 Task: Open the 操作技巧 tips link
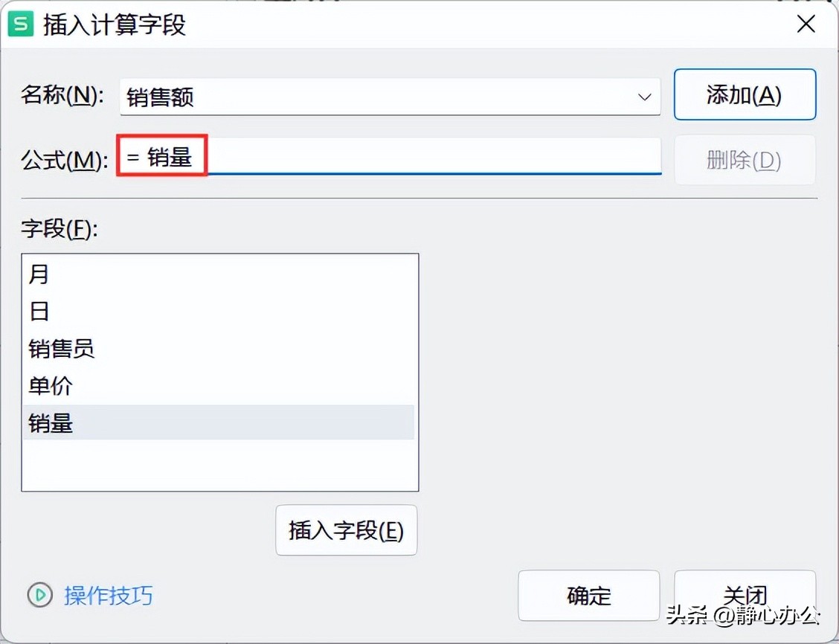[x=109, y=596]
